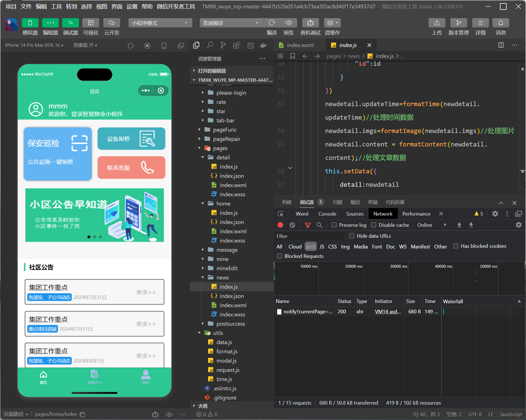Click the red record network log button

[x=280, y=225]
